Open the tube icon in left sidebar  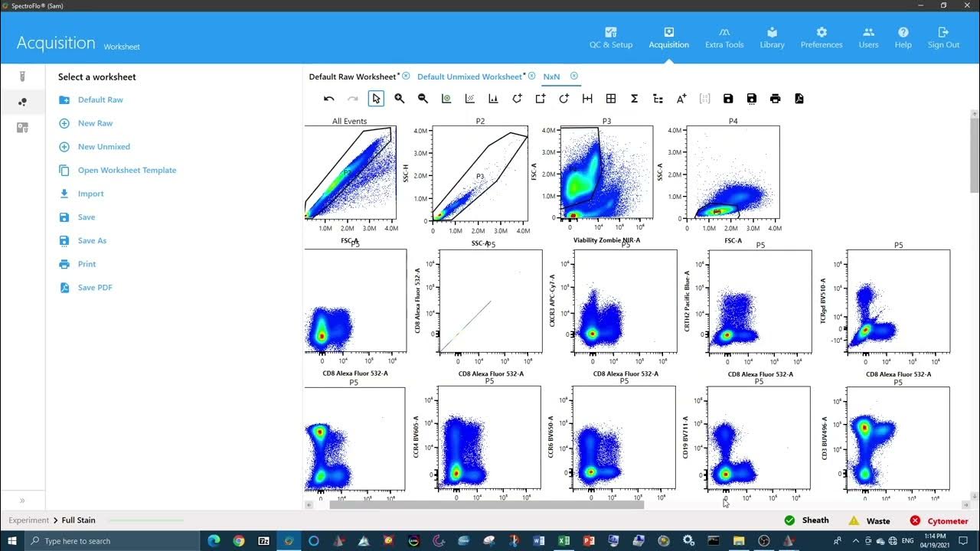pos(22,77)
